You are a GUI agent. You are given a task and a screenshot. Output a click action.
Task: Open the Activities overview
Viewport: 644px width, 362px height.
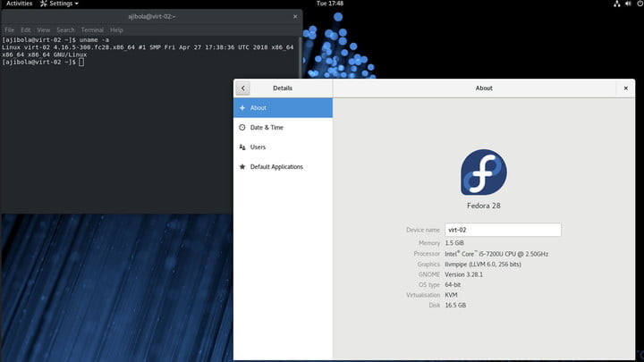click(x=20, y=4)
